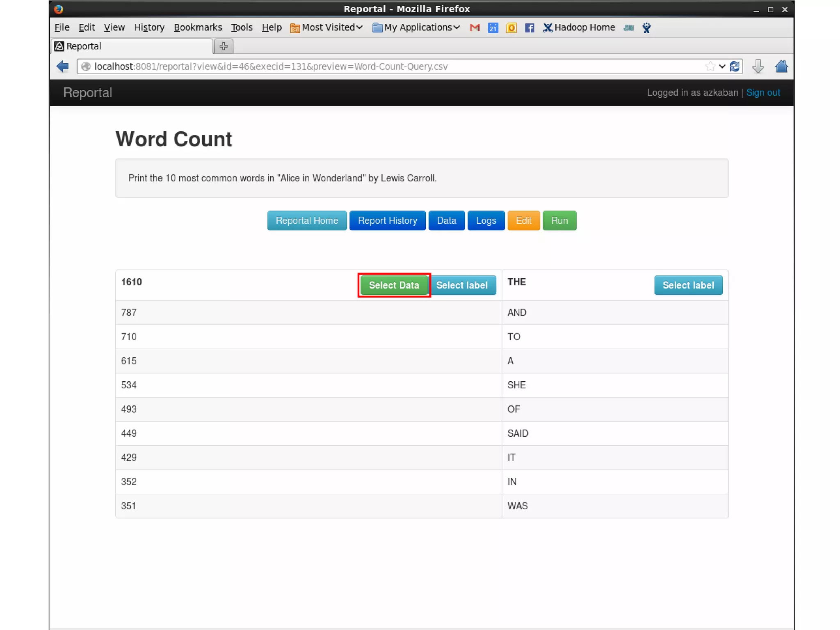This screenshot has width=840, height=630.
Task: Click Select label in the THE column
Action: coord(688,285)
